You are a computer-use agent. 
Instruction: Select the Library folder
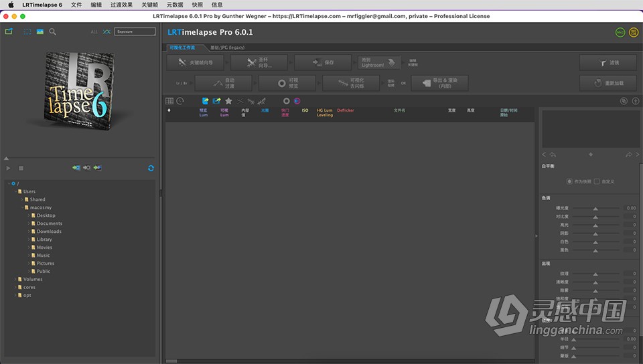click(x=44, y=239)
